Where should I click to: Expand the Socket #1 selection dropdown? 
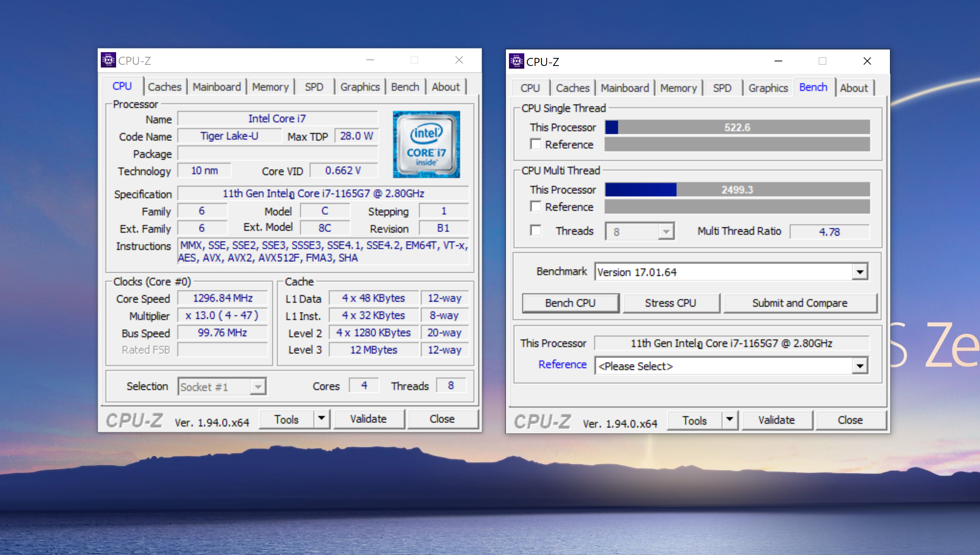point(258,387)
